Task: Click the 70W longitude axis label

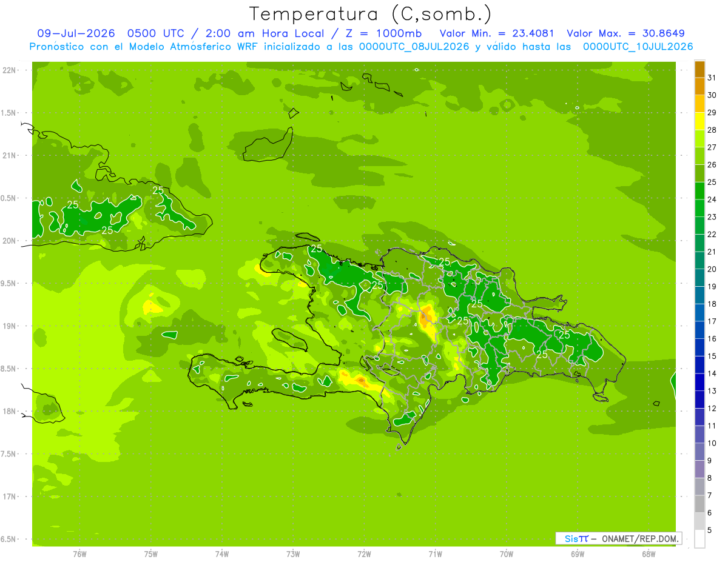Action: pyautogui.click(x=507, y=554)
